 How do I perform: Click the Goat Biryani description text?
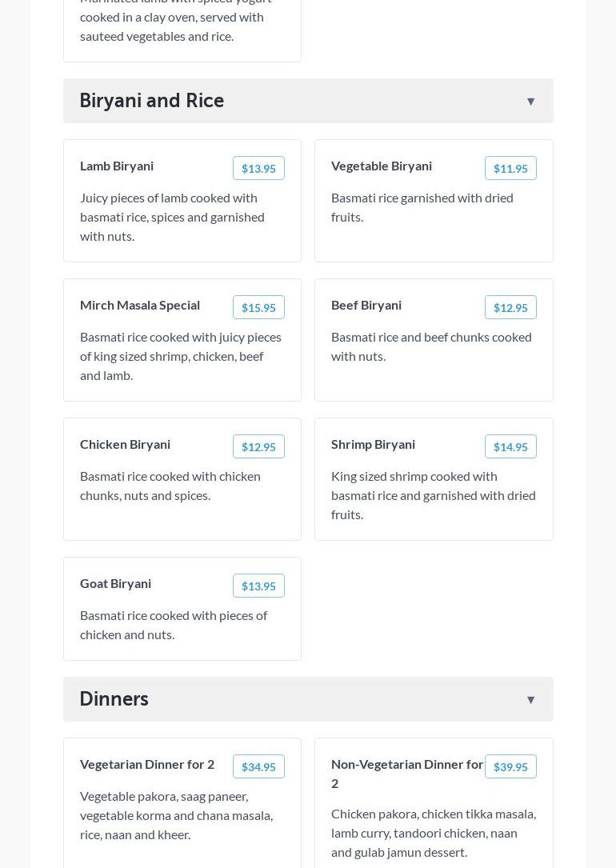(x=174, y=625)
